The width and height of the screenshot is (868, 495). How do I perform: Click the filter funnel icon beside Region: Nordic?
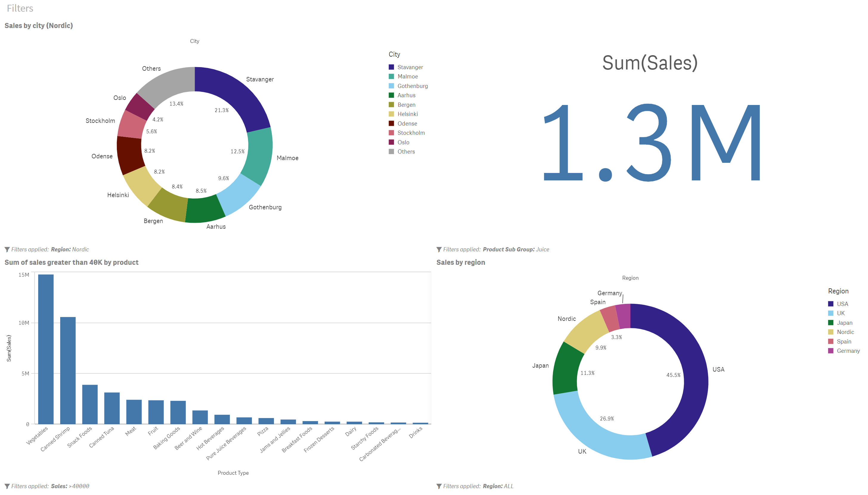pyautogui.click(x=7, y=250)
